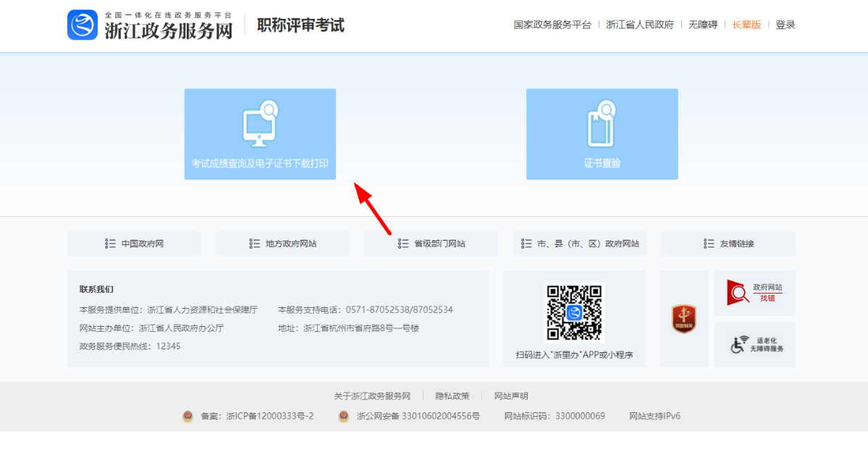Click the 浙江政务服务网 logo icon
Viewport: 868px width, 458px height.
point(82,25)
